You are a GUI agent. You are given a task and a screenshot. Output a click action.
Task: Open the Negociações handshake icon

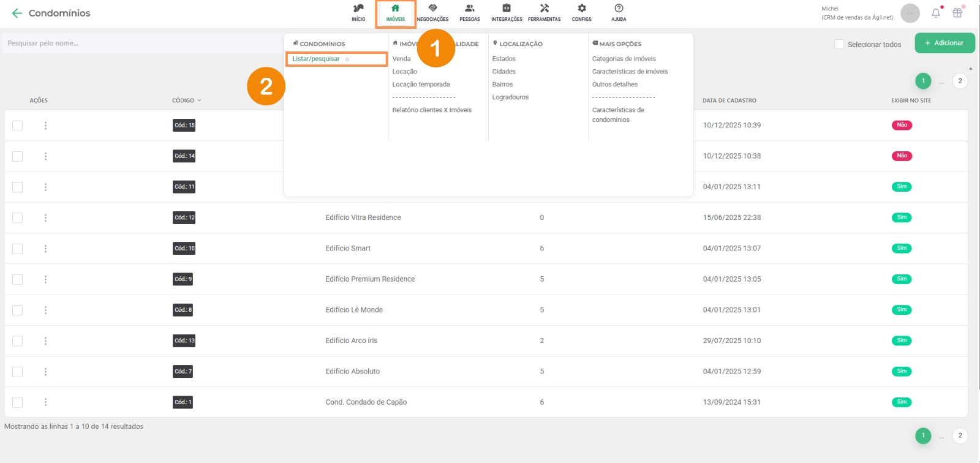pyautogui.click(x=432, y=9)
